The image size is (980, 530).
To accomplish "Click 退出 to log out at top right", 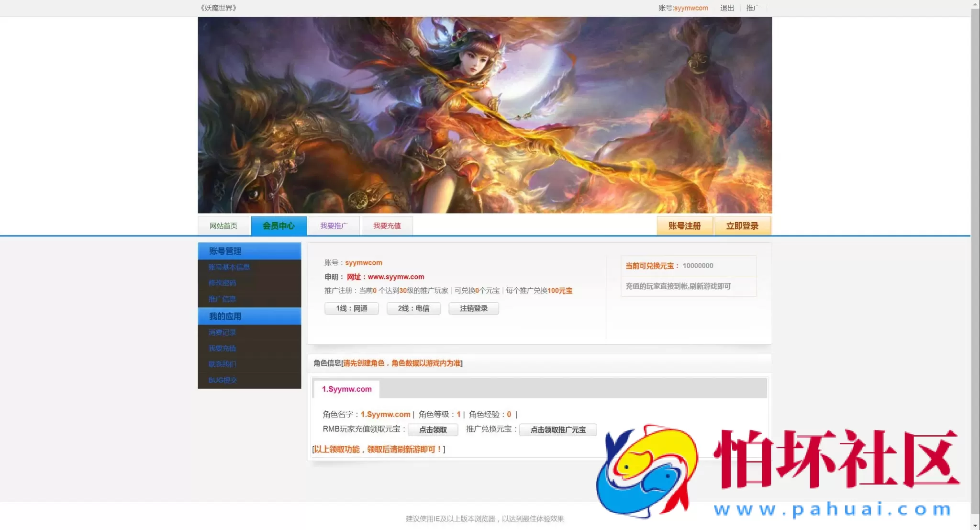I will 726,8.
